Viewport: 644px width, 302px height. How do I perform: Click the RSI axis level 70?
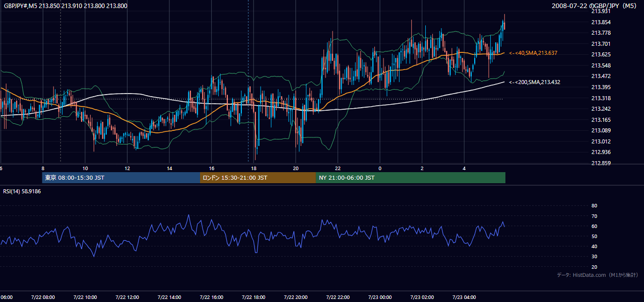point(594,216)
